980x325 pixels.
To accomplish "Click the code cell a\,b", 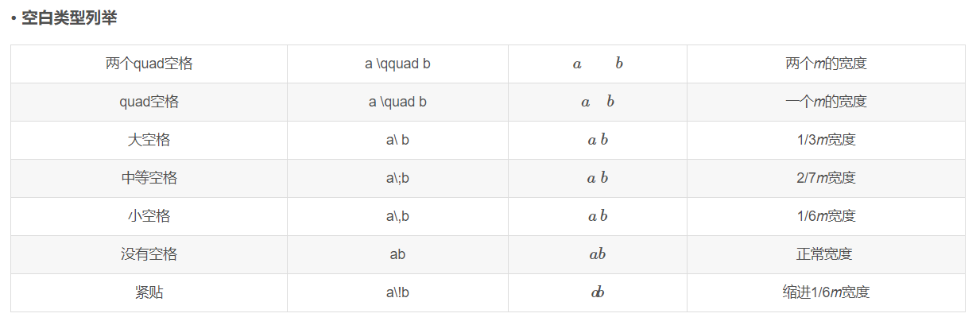I will tap(397, 216).
